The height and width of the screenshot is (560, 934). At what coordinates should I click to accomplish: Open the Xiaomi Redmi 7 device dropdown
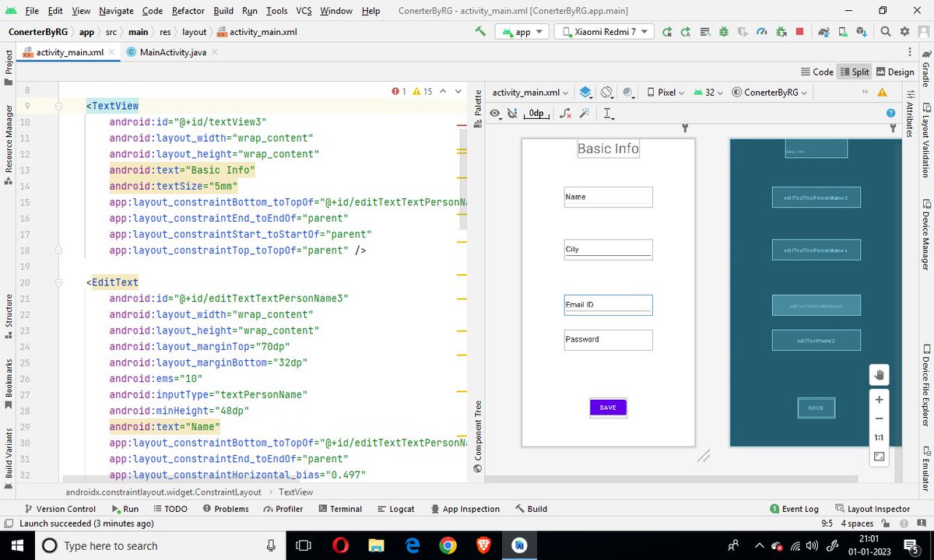604,31
